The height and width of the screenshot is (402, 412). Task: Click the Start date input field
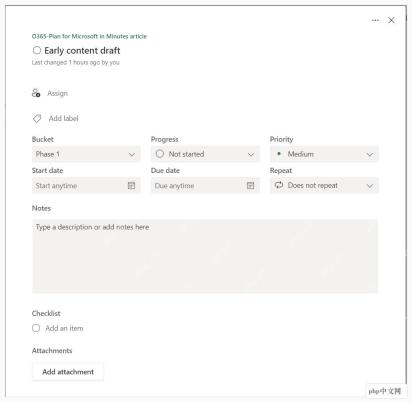(86, 186)
